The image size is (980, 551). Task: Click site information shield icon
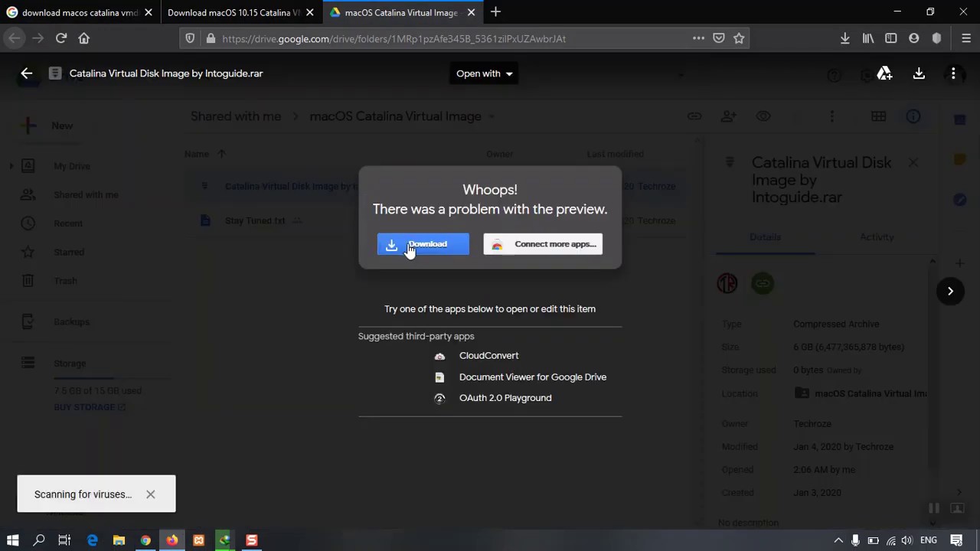tap(191, 38)
